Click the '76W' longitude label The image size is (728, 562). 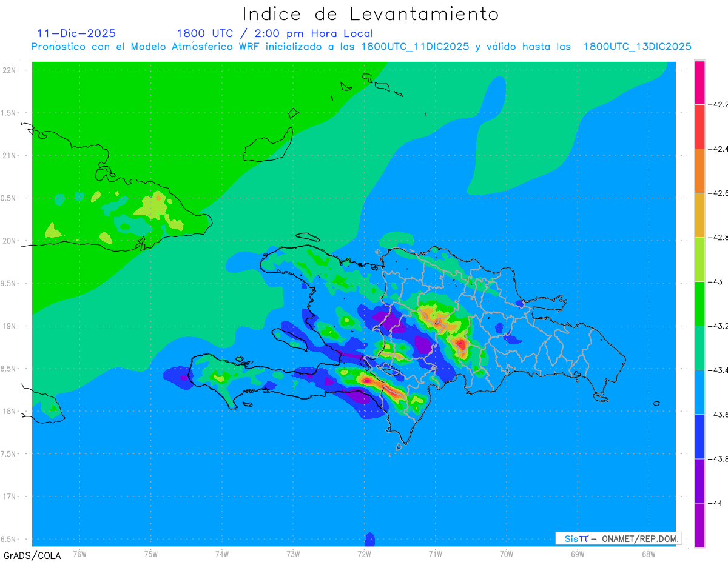79,554
